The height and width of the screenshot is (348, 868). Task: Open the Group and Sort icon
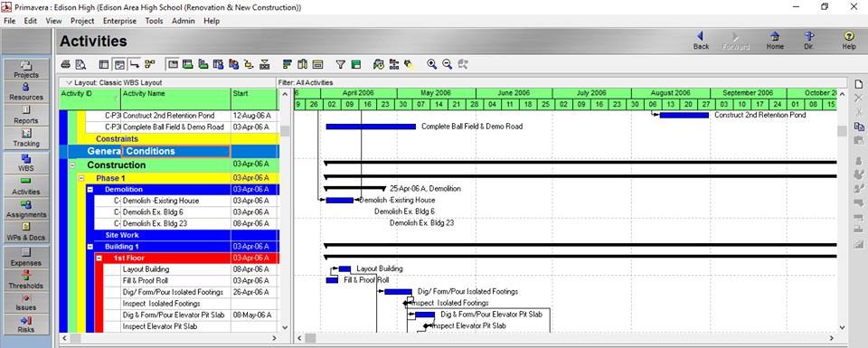tap(356, 64)
